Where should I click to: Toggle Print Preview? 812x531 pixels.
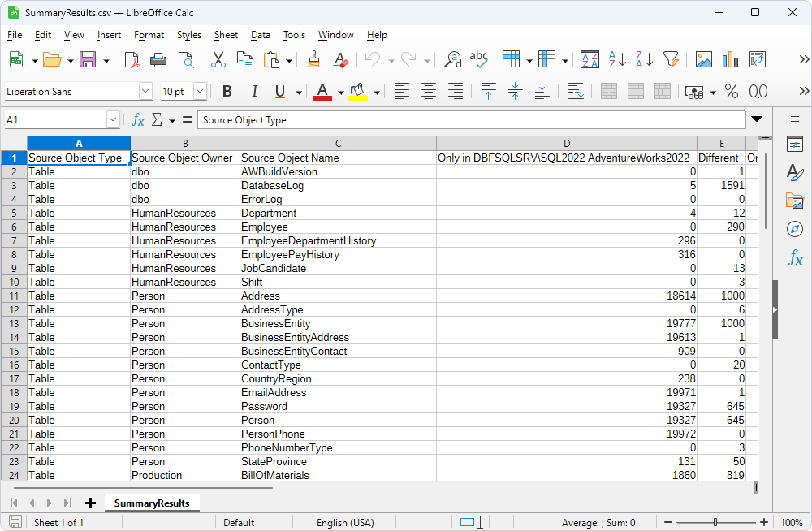(x=185, y=59)
